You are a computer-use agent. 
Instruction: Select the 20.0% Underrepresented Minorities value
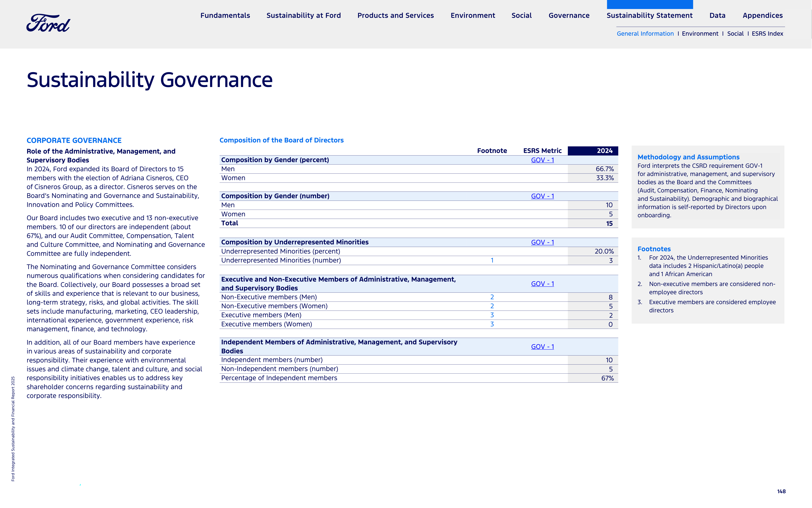[x=604, y=251]
